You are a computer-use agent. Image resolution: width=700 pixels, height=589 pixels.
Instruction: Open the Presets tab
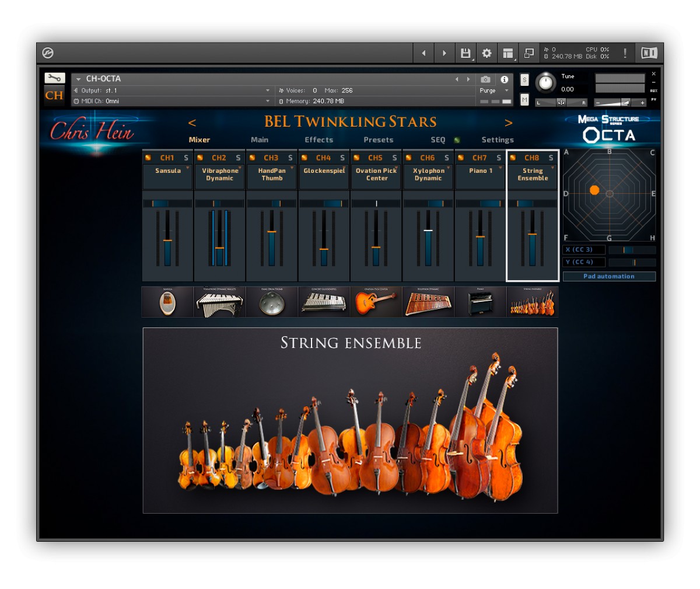point(378,140)
